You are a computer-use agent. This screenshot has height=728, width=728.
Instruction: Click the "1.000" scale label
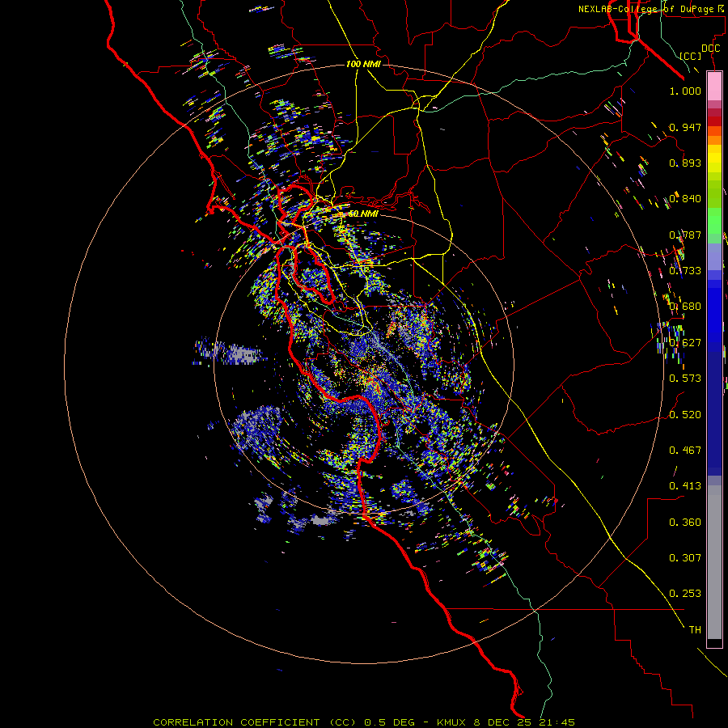(685, 91)
